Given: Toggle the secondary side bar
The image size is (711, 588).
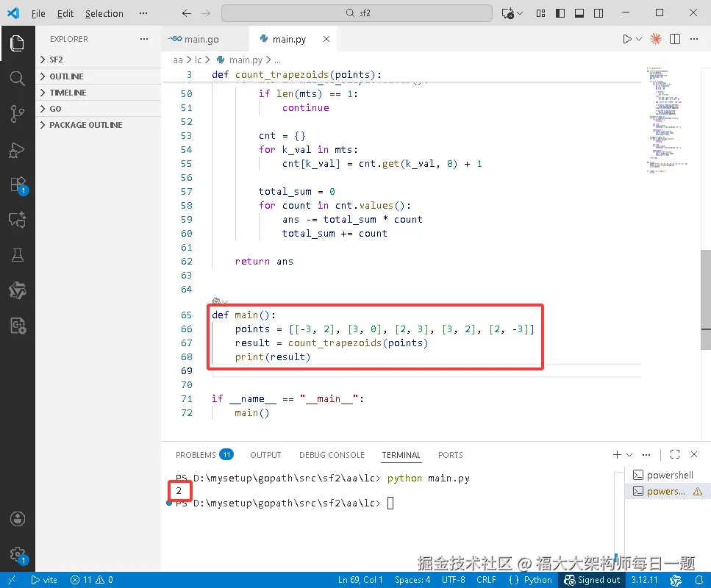Looking at the screenshot, I should (x=599, y=13).
